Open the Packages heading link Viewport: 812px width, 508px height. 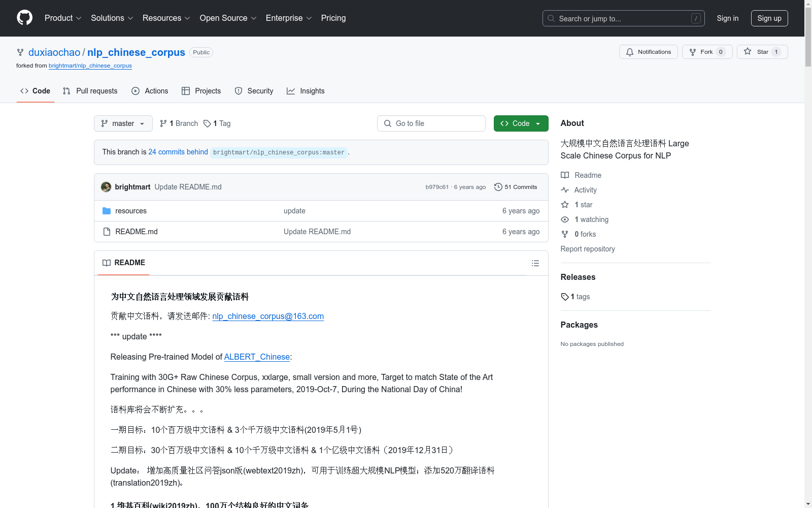[x=579, y=325]
